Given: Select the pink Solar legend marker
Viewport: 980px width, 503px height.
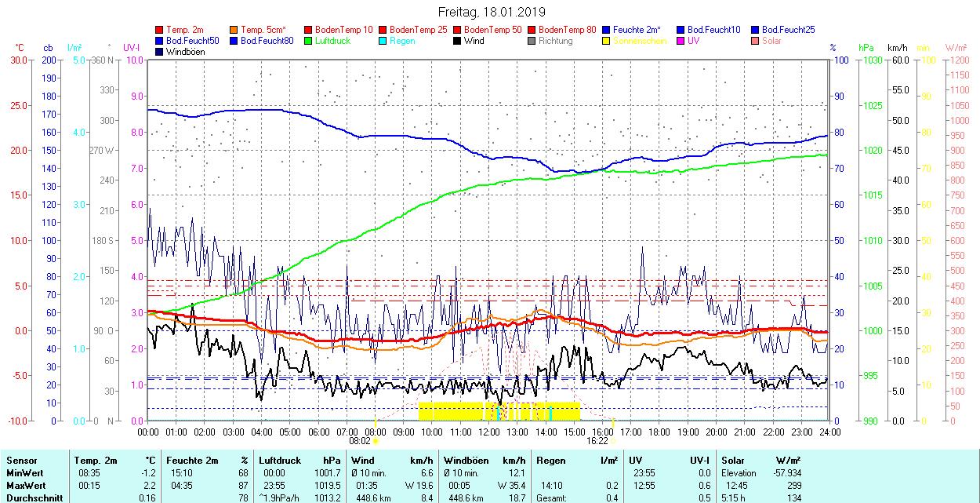Looking at the screenshot, I should click(x=756, y=41).
